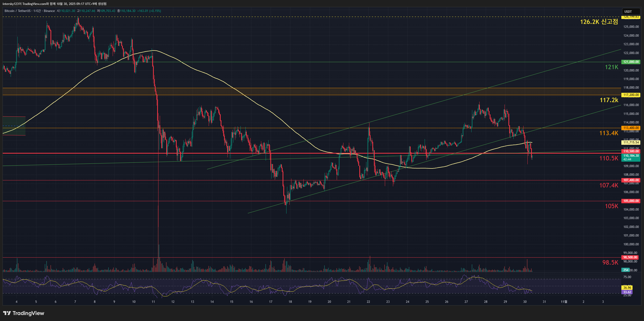This screenshot has height=321, width=644.
Task: Click the 117,200.00 yellow price label
Action: coord(631,95)
